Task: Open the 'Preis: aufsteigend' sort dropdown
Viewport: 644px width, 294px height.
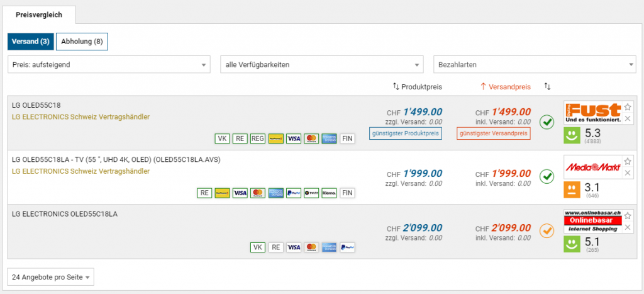Action: click(x=109, y=65)
